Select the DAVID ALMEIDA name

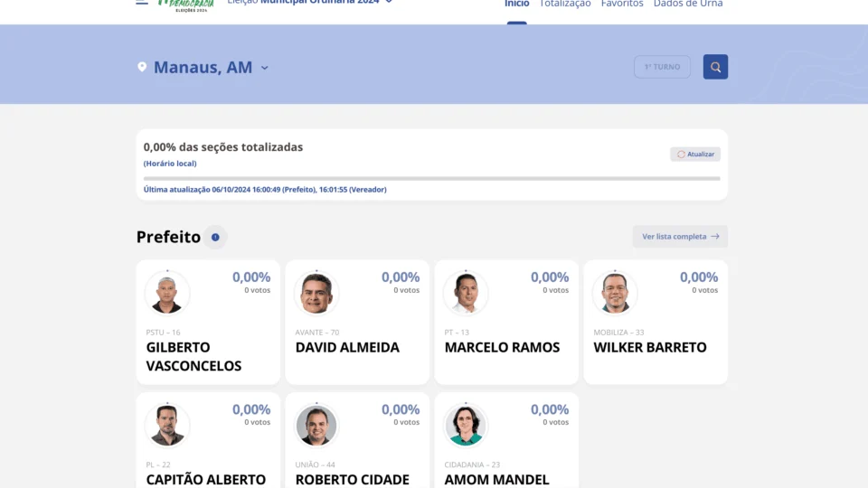tap(347, 347)
